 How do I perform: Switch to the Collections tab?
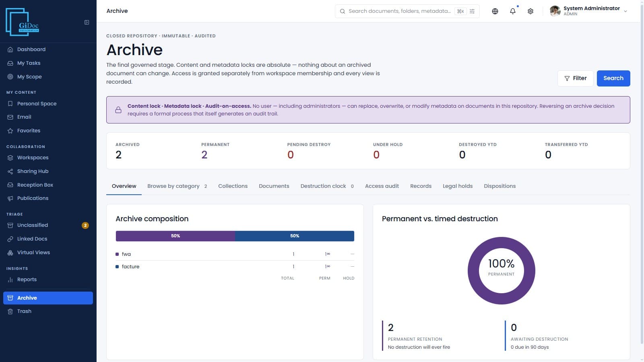(233, 186)
